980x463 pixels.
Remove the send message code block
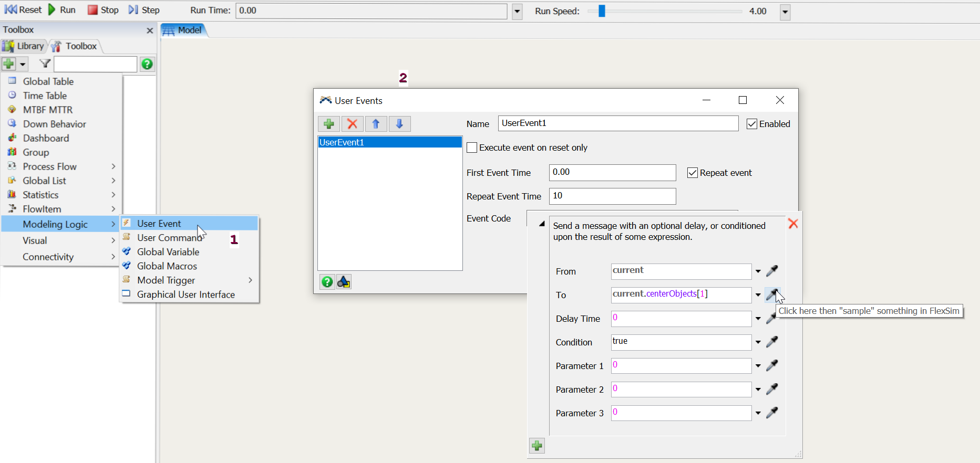793,224
